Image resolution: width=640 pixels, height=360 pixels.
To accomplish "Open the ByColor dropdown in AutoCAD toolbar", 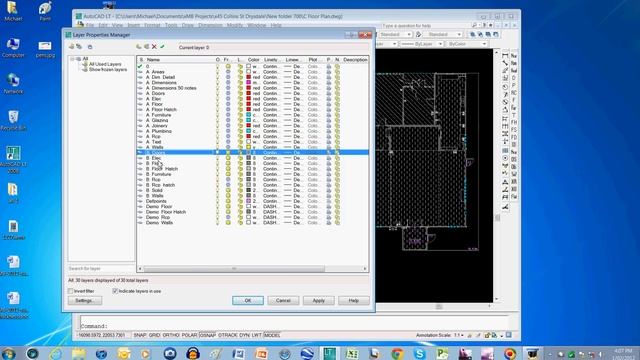I will [x=484, y=44].
